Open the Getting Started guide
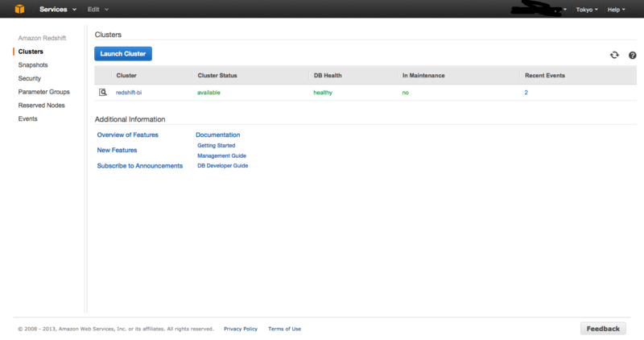The image size is (644, 340). [x=216, y=146]
